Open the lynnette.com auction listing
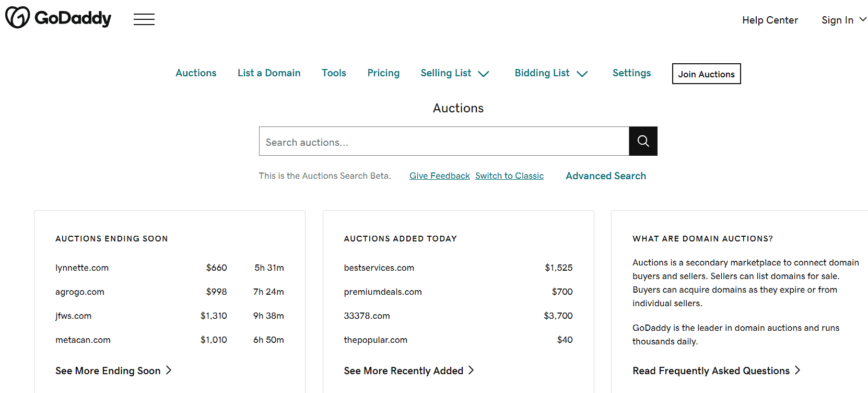 pyautogui.click(x=82, y=268)
